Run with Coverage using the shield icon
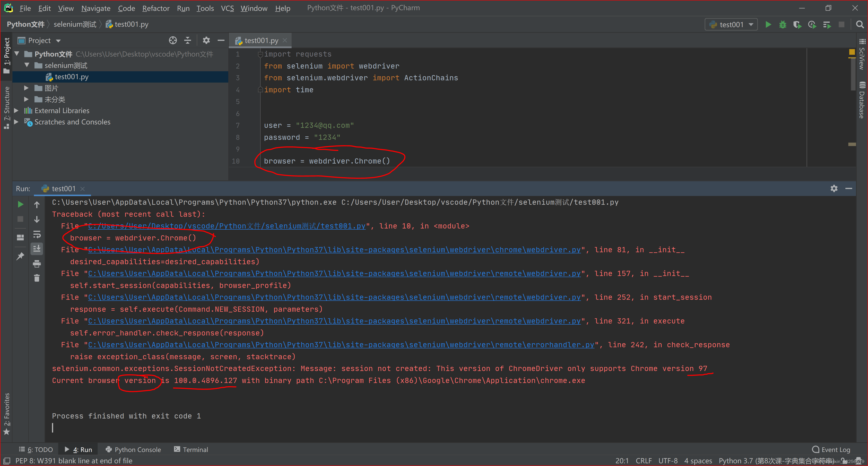Screen dimensions: 868x466 pyautogui.click(x=797, y=25)
